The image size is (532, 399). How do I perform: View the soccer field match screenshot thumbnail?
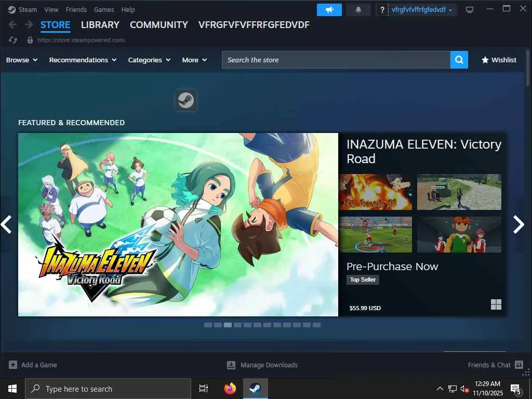tap(376, 234)
